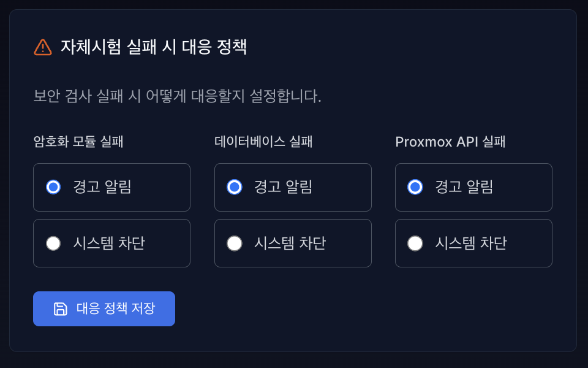Select 시스템 차단 for Proxmox API 실패
This screenshot has width=588, height=368.
[x=417, y=243]
